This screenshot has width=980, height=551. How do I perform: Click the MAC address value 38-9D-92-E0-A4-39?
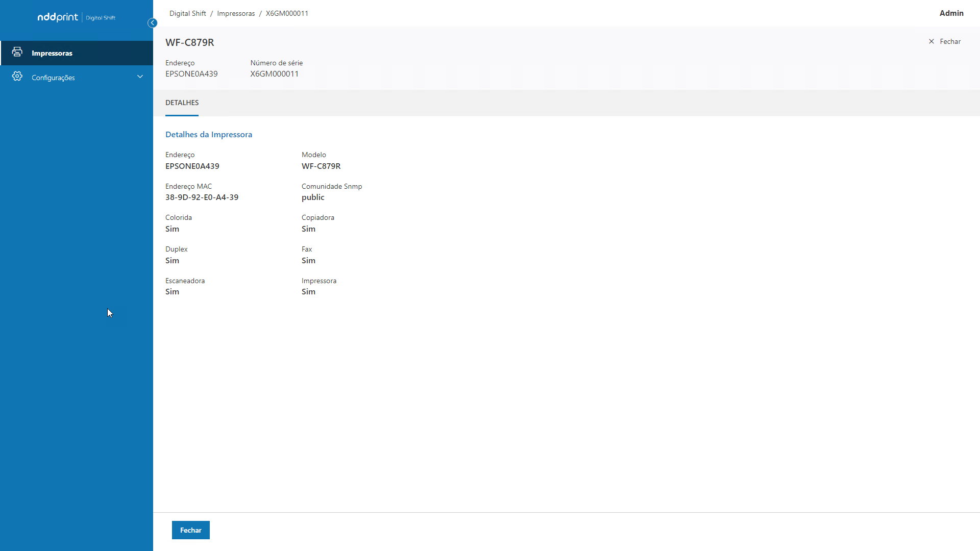202,197
